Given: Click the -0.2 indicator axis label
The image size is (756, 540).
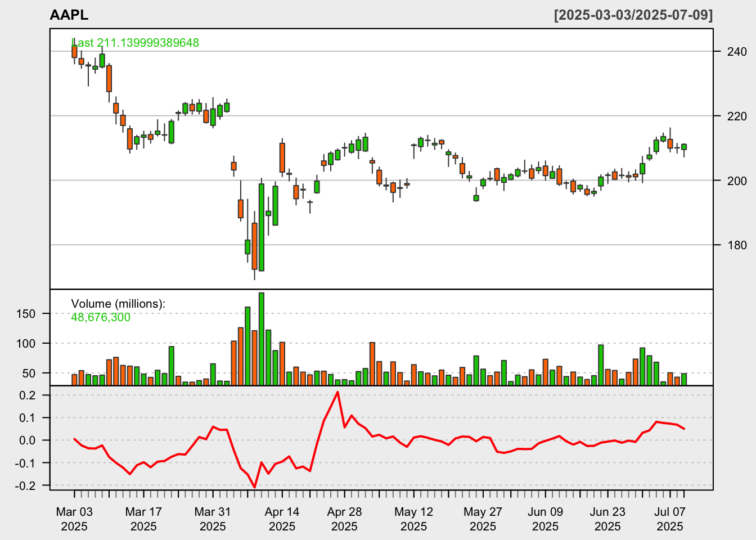Looking at the screenshot, I should click(25, 485).
